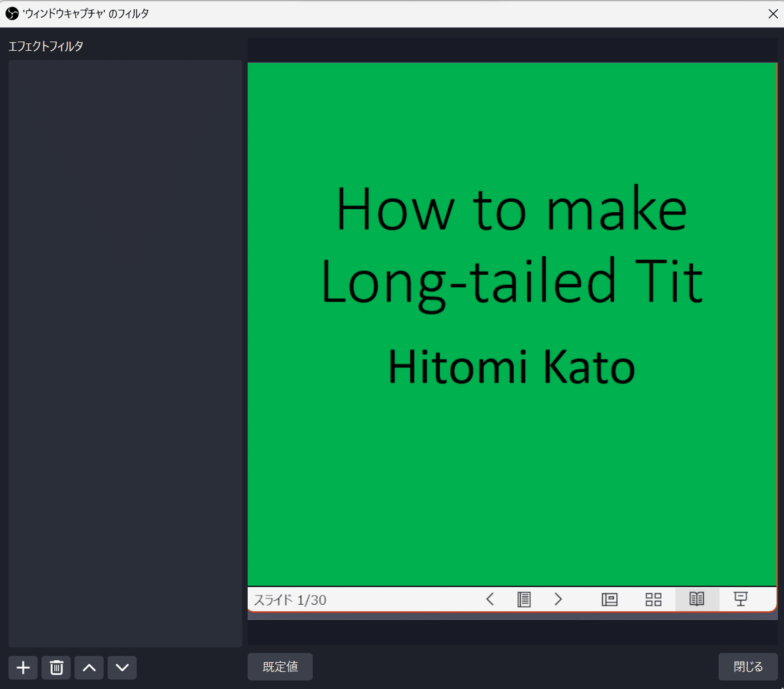This screenshot has width=784, height=689.
Task: Move filter up with up arrow
Action: click(x=89, y=667)
